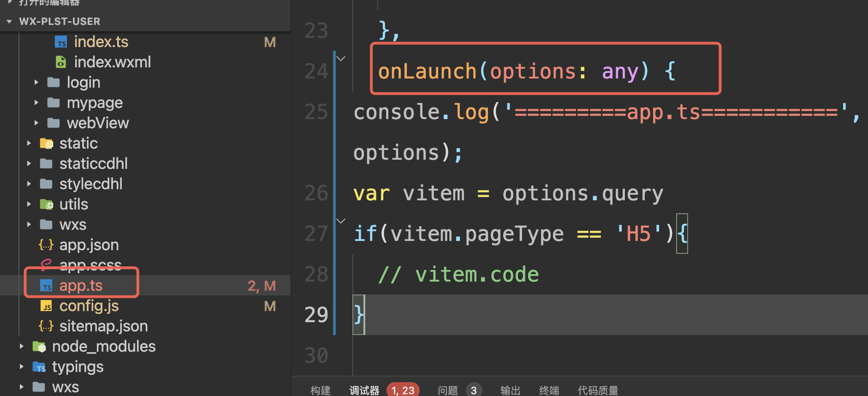The height and width of the screenshot is (396, 868).
Task: Click line number 24 in the gutter
Action: pyautogui.click(x=316, y=71)
